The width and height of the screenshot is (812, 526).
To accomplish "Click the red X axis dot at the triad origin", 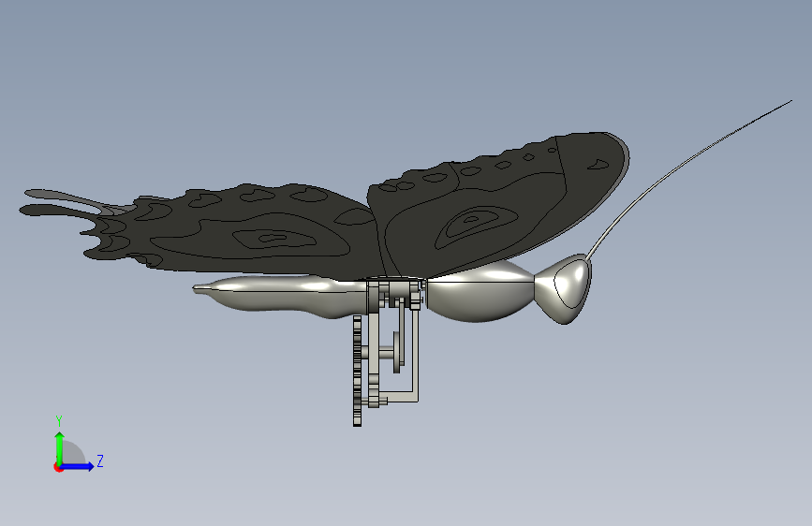I will (x=58, y=467).
